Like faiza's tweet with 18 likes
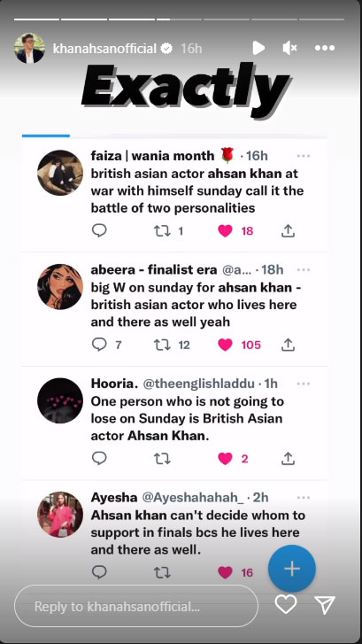This screenshot has width=362, height=644. 225,231
